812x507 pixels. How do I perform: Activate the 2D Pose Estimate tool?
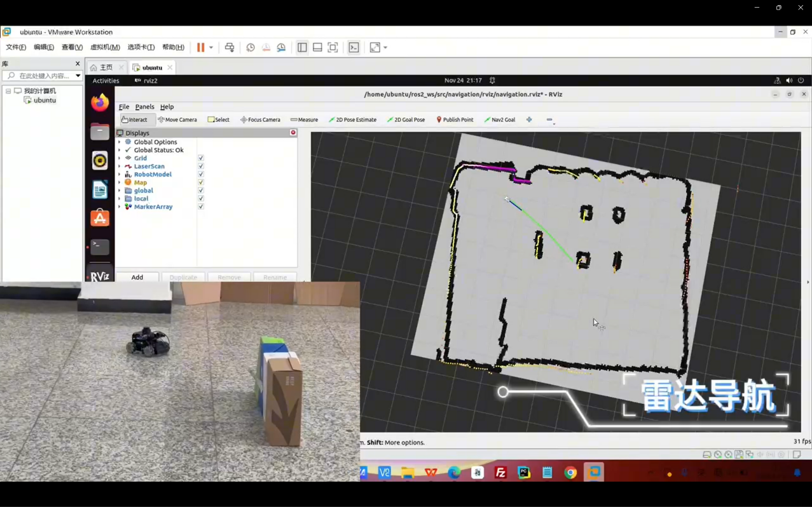click(352, 119)
